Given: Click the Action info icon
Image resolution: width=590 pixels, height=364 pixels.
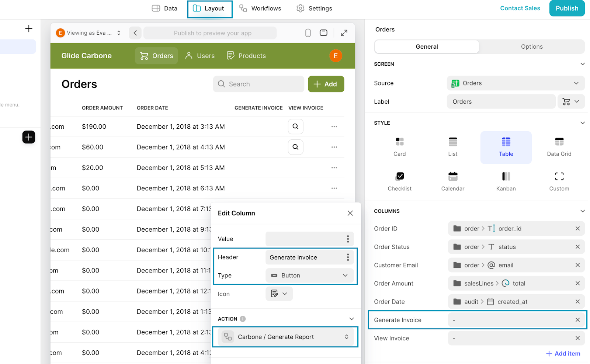Looking at the screenshot, I should point(243,319).
